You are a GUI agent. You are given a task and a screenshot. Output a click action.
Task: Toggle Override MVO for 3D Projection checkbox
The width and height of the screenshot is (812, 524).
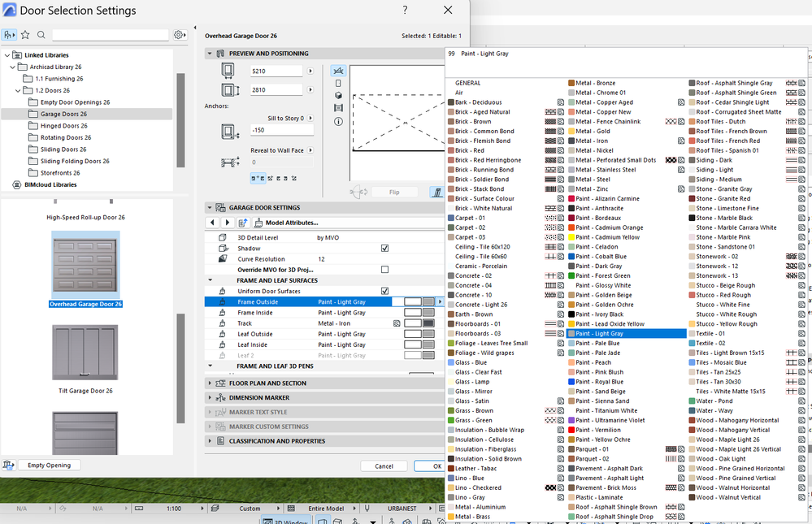click(x=384, y=269)
